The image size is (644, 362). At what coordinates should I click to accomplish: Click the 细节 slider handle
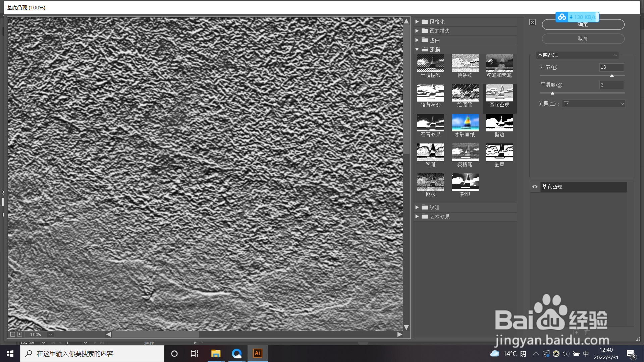612,76
